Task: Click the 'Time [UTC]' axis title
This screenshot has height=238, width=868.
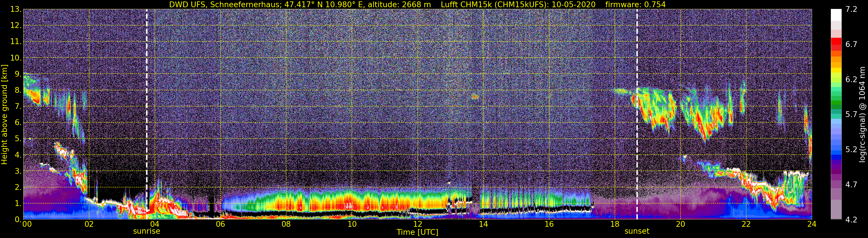Action: [x=417, y=232]
